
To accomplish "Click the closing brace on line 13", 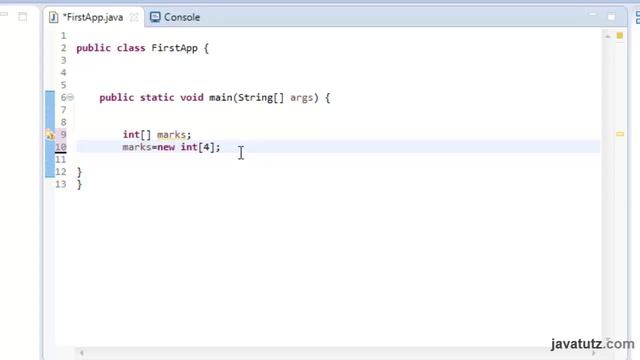I will pyautogui.click(x=79, y=184).
